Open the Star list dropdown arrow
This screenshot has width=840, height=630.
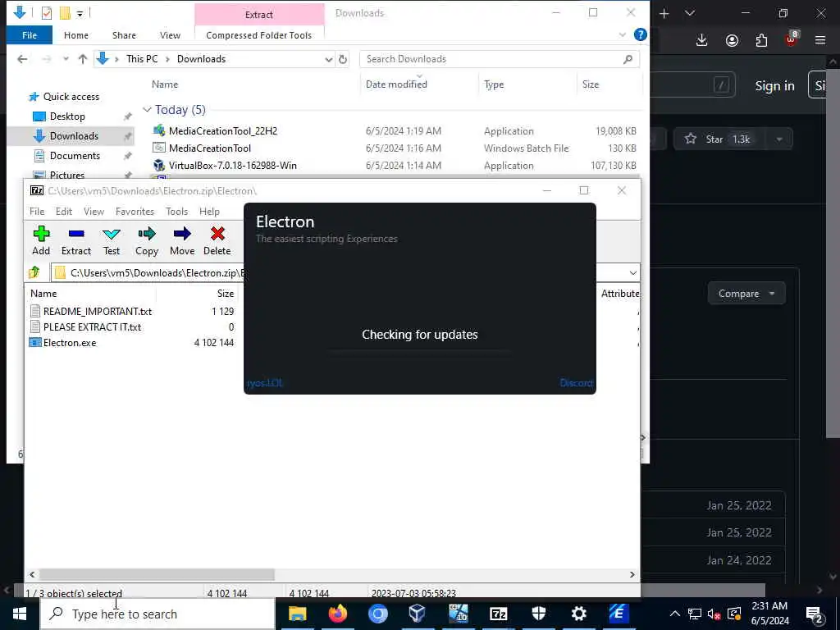click(x=779, y=139)
